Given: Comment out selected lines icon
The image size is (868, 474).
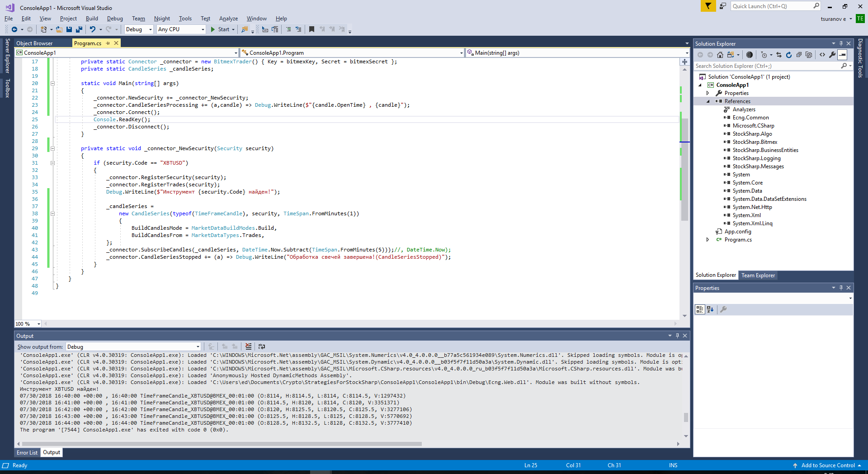Looking at the screenshot, I should [x=288, y=29].
